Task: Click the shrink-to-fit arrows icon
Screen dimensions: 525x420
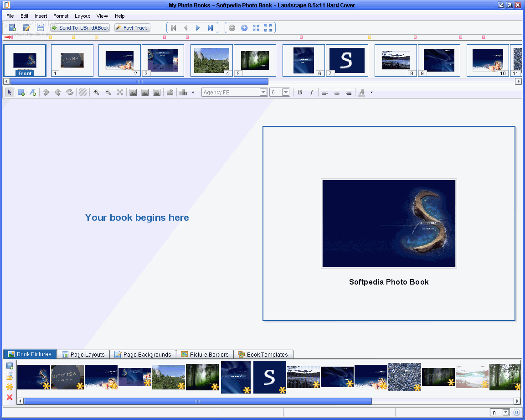Action: pos(256,28)
